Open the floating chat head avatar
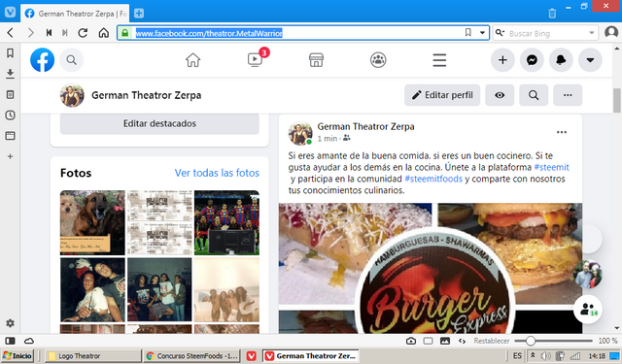This screenshot has width=622, height=364. coord(588,274)
